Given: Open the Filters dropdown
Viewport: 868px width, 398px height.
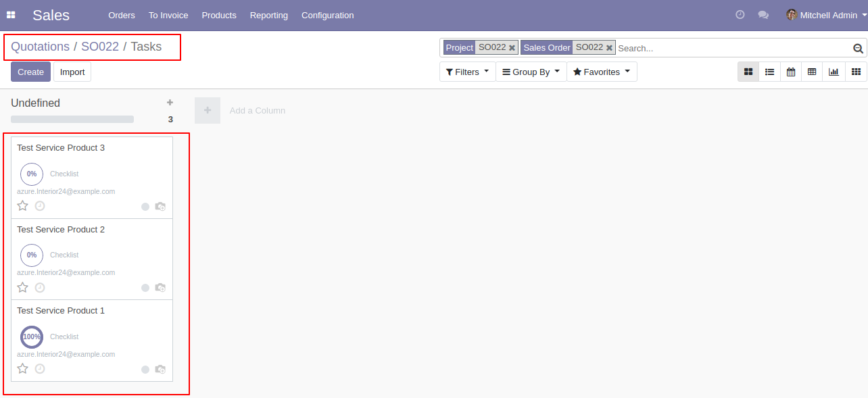Looking at the screenshot, I should [467, 72].
